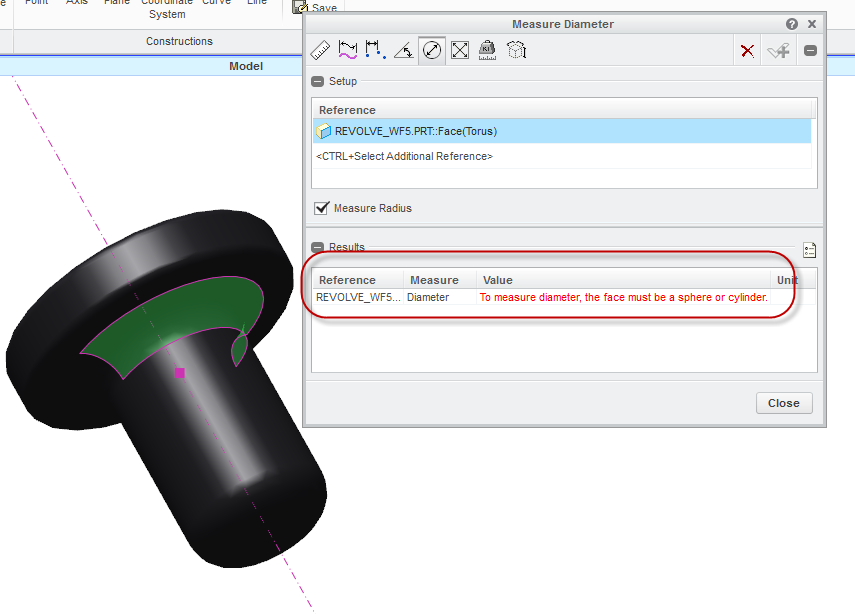Open the dialog Help question mark
Viewport: 855px width, 614px height.
[791, 23]
